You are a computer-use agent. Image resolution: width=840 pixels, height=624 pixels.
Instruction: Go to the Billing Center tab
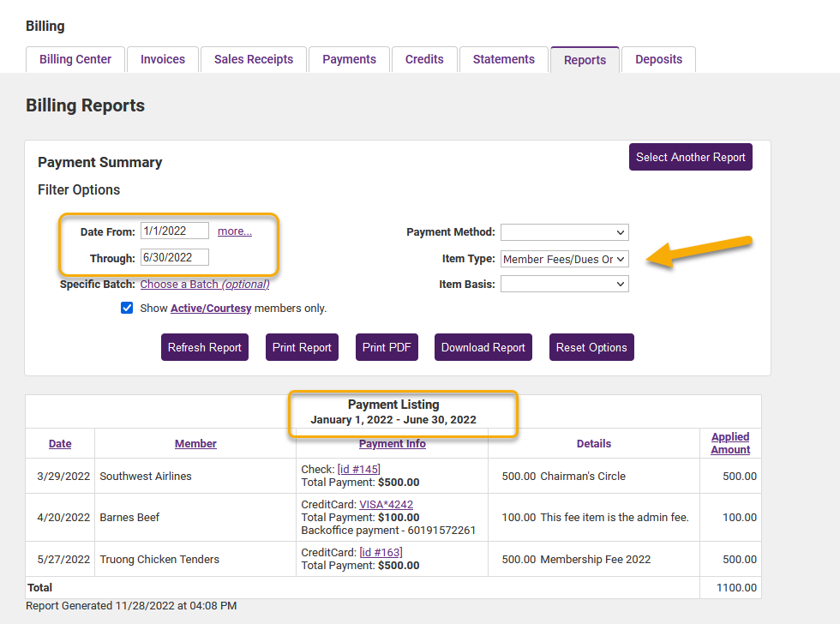[x=75, y=59]
